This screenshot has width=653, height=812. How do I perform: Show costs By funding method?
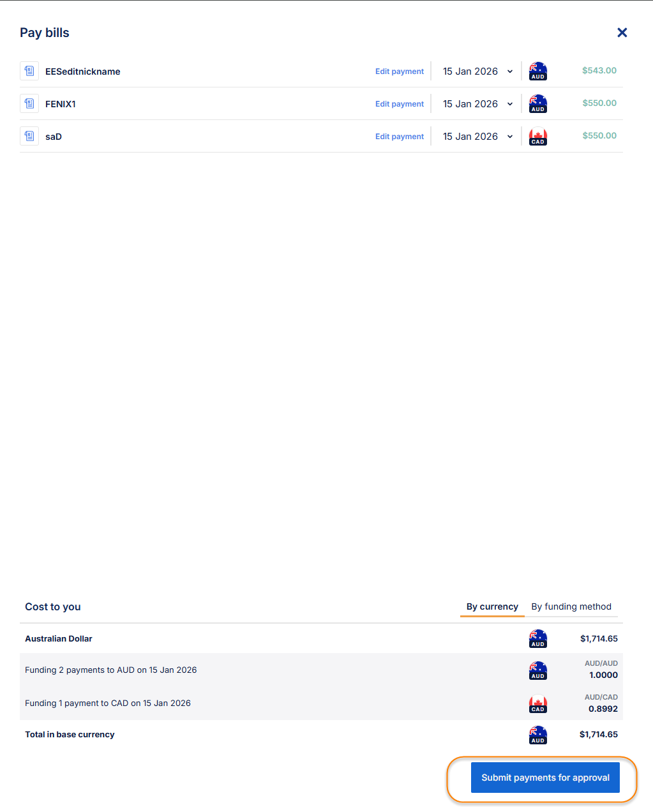571,606
